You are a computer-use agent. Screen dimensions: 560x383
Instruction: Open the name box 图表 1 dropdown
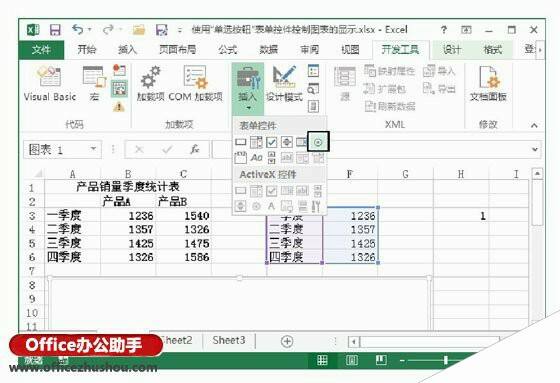pos(93,149)
